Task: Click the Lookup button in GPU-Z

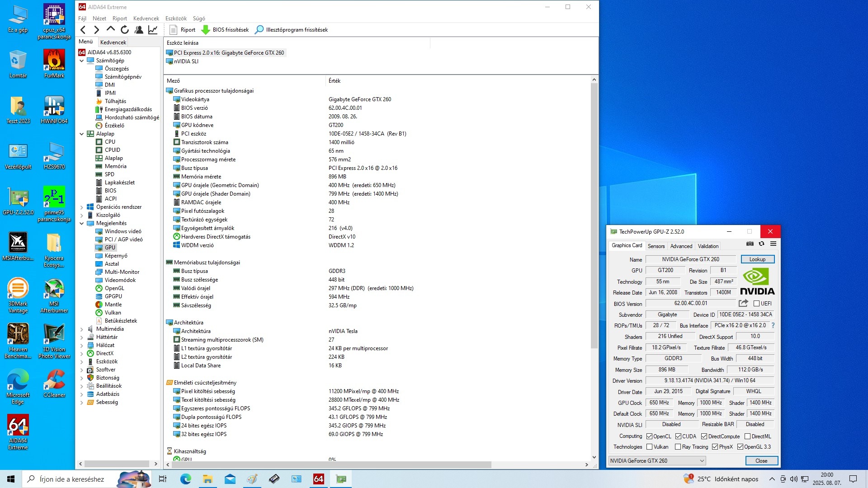Action: pos(757,259)
